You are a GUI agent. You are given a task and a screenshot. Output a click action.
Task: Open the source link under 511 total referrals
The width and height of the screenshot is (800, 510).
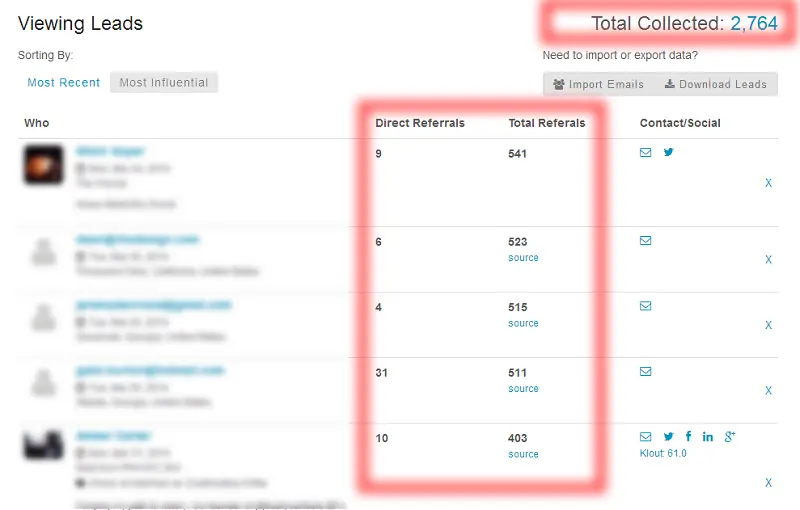[x=523, y=389]
